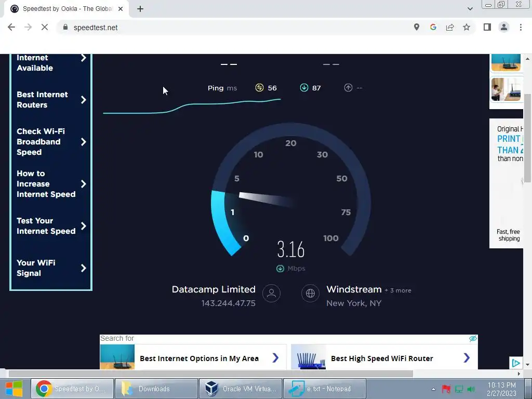This screenshot has width=532, height=399.
Task: Click the AdChoices triangle icon
Action: (x=516, y=363)
